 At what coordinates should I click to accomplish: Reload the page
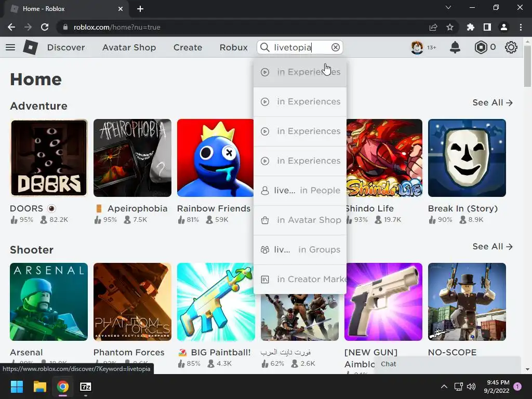coord(45,27)
